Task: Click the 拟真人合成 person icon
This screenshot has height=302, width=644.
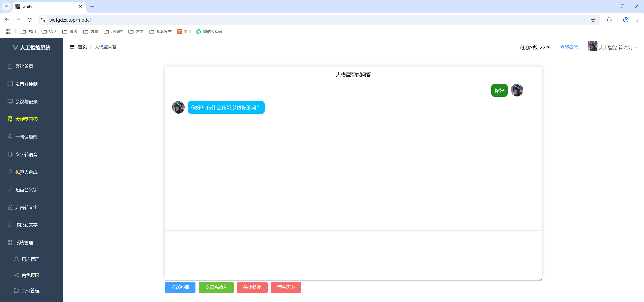Action: [x=10, y=172]
